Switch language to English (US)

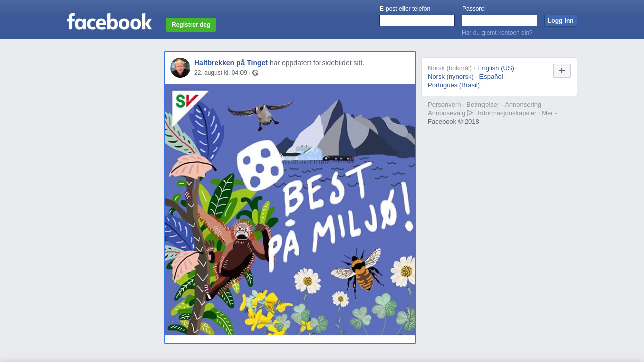tap(496, 68)
